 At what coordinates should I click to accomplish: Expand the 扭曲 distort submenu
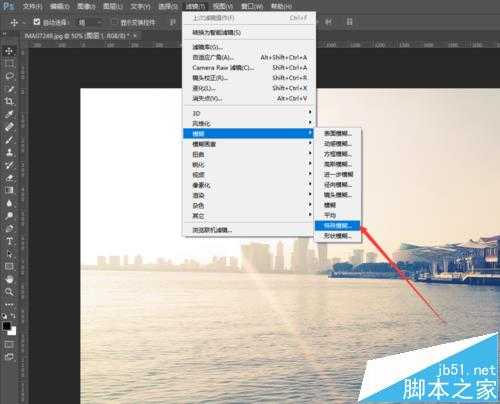point(249,154)
